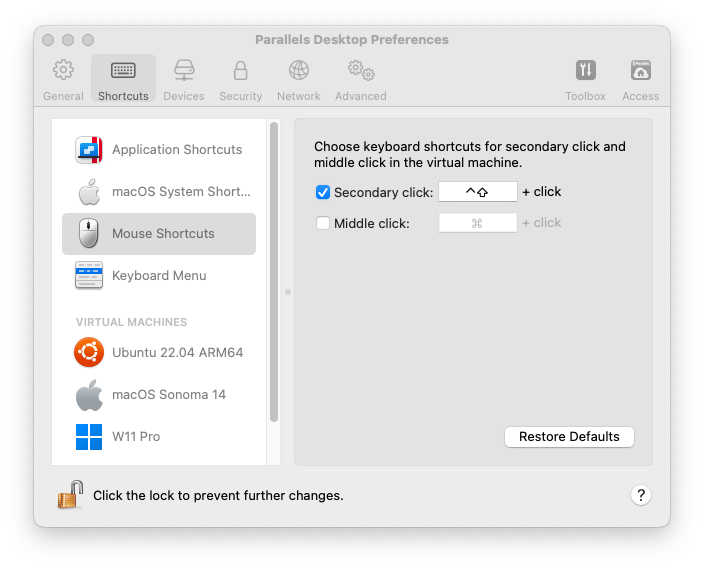Choose the macOS Sonoma 14 virtual machine

click(x=159, y=395)
